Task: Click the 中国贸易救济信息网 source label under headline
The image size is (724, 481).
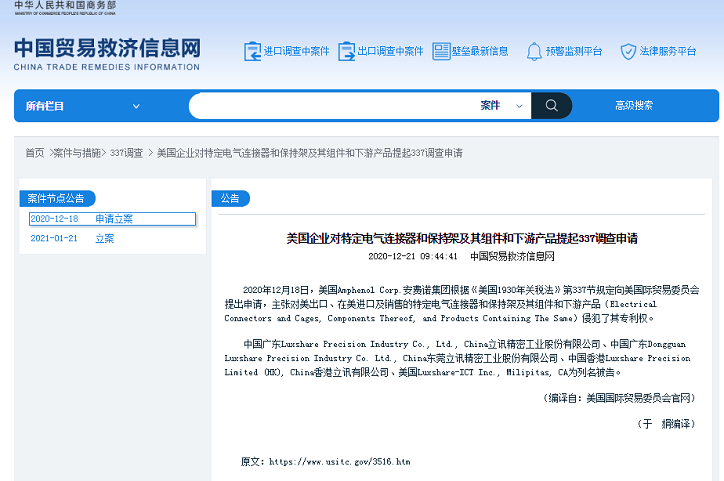Action: coord(512,256)
